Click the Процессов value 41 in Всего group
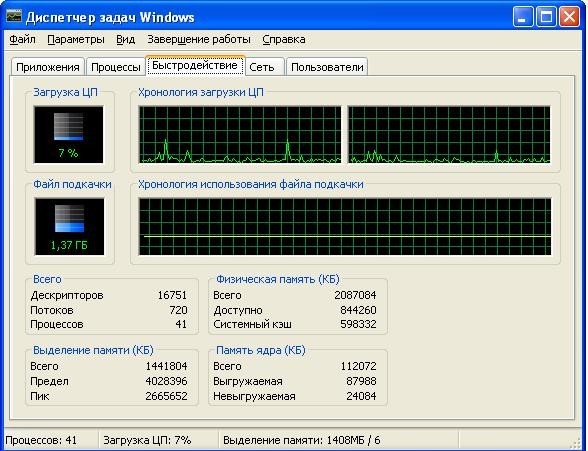 (181, 324)
